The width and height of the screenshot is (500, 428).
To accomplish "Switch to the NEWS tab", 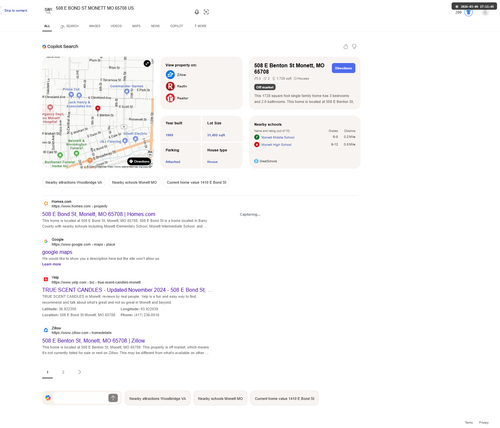I will tap(155, 26).
